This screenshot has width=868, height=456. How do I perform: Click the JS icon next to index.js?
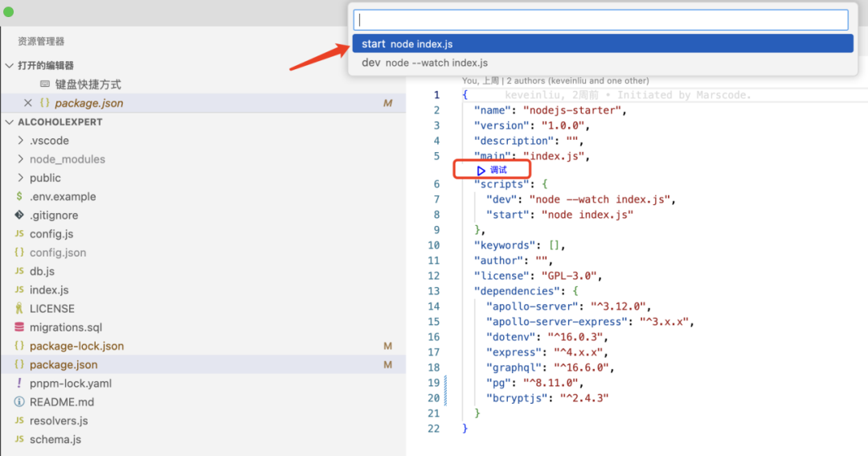19,290
